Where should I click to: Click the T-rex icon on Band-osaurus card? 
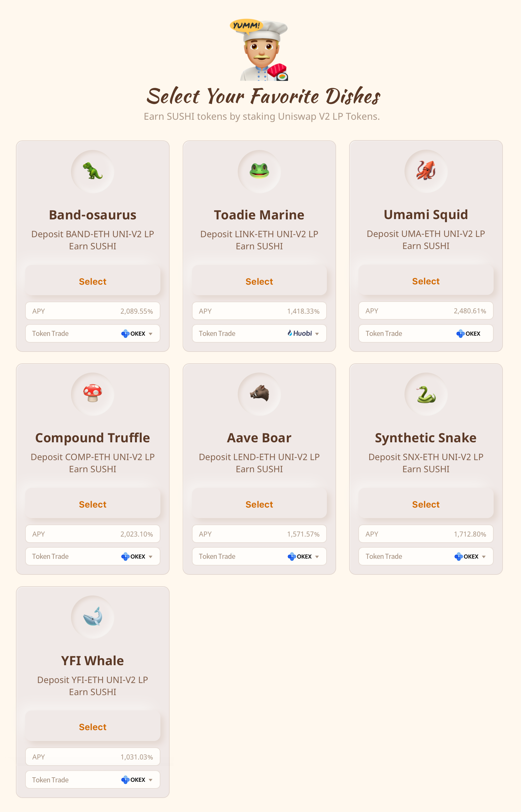[92, 171]
